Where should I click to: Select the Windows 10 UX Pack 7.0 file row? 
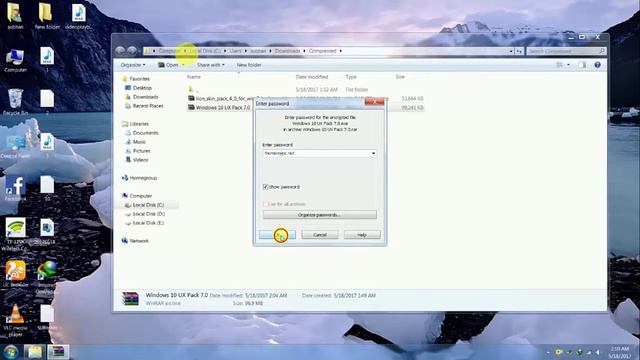coord(305,108)
